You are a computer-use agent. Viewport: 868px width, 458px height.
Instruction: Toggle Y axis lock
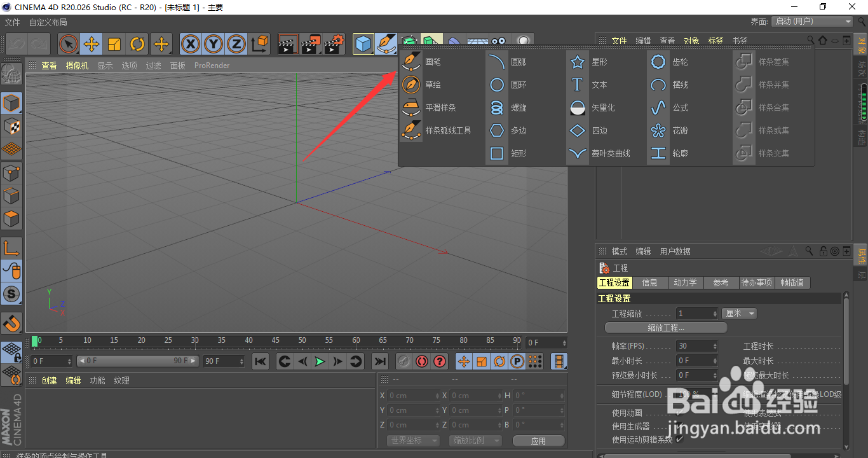tap(214, 44)
